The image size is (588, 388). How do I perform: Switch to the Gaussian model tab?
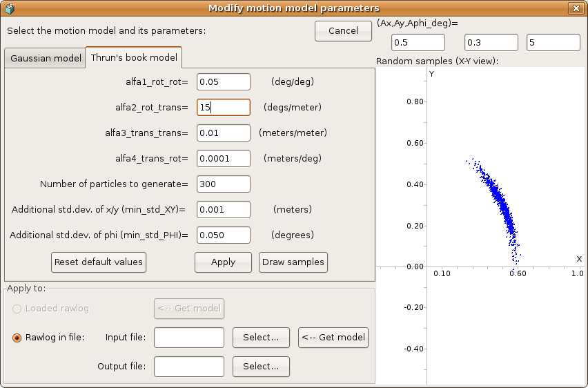point(46,58)
